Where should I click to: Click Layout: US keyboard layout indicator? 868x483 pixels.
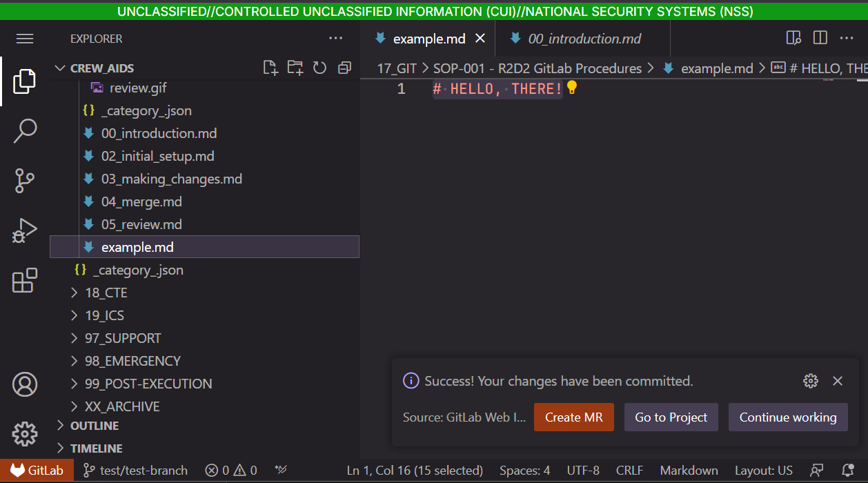(763, 471)
